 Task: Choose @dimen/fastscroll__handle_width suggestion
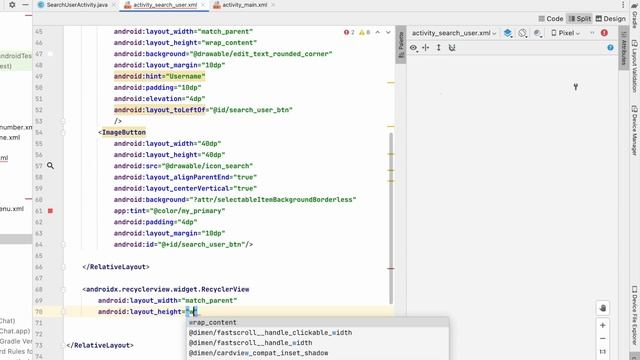pos(318,343)
